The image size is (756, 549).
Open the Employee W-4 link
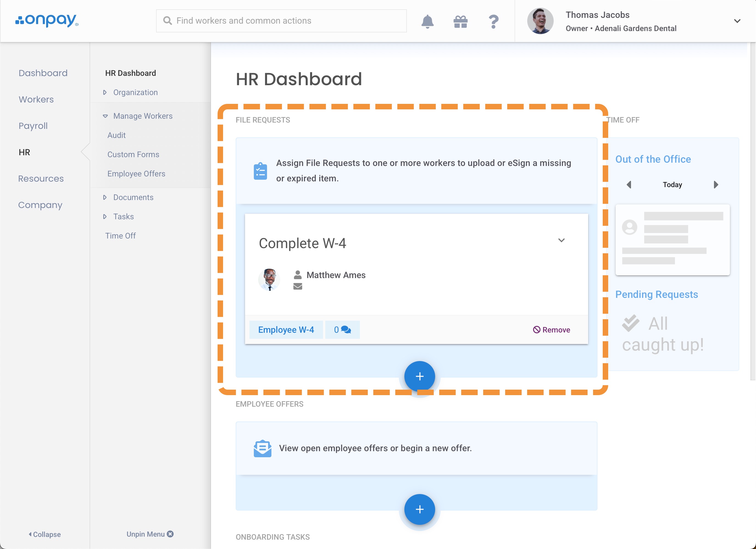click(286, 330)
